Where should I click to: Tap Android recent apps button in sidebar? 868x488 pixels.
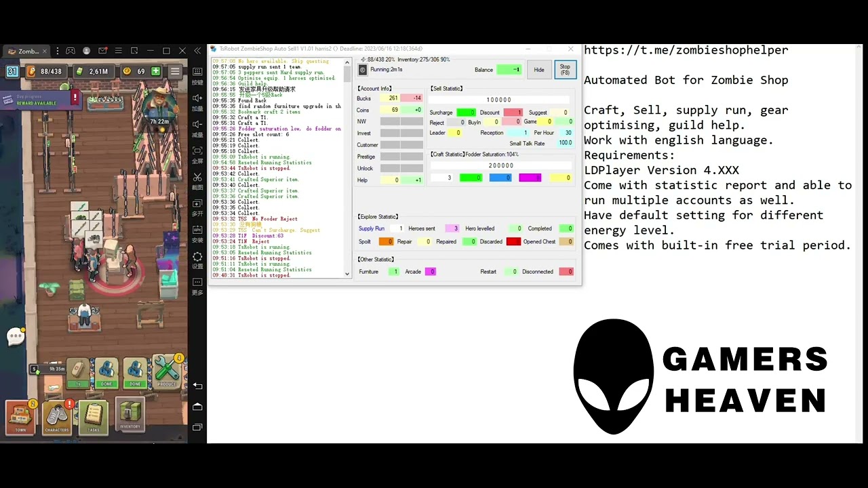197,427
